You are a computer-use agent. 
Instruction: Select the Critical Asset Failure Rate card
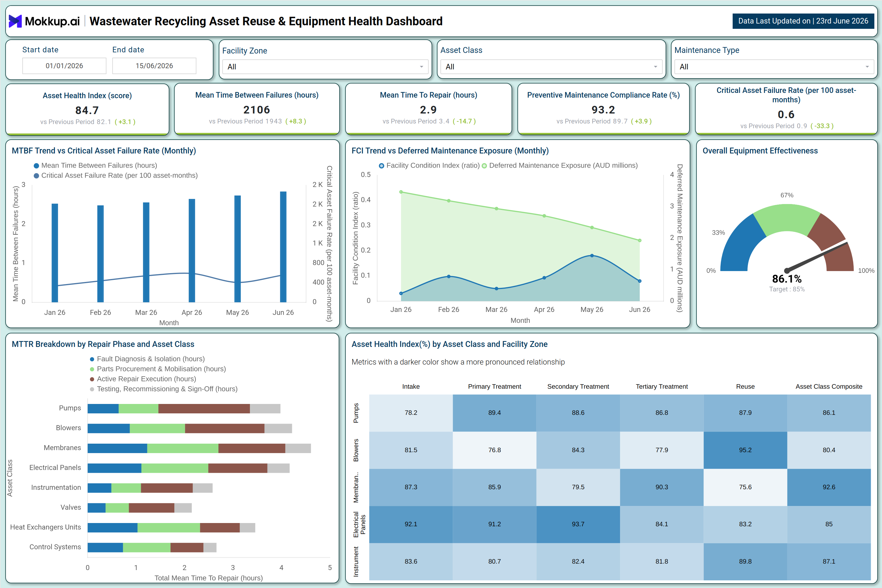(x=786, y=108)
